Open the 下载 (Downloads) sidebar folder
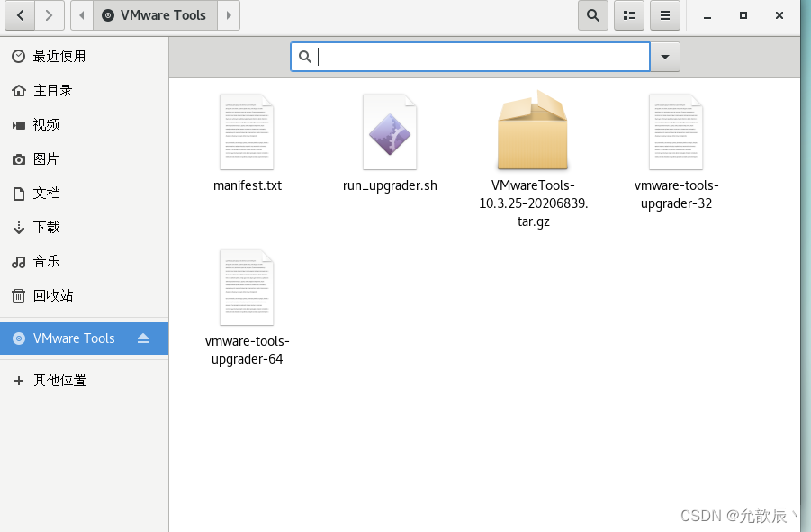 click(x=85, y=227)
